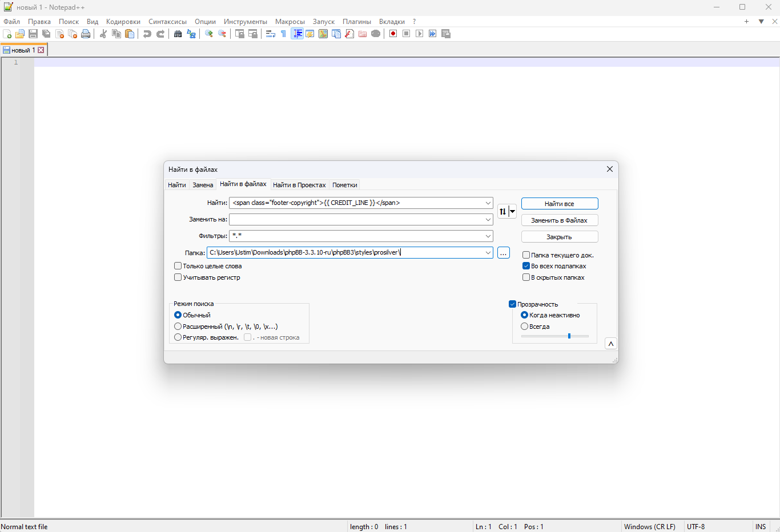Click the binoculars Find icon
Screen dimensions: 780x532
(x=178, y=34)
